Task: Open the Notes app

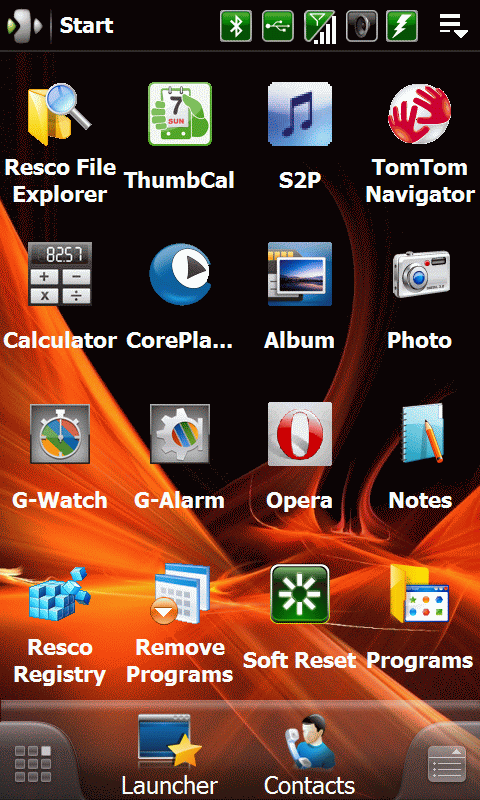Action: [x=422, y=434]
